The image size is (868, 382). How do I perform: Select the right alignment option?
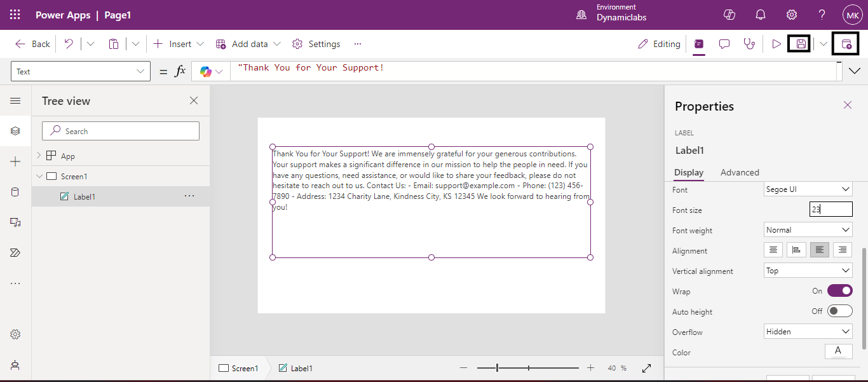(843, 250)
